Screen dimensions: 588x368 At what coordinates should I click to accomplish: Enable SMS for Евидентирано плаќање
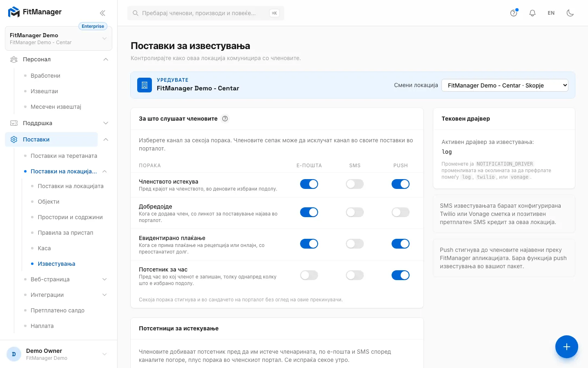pos(355,244)
